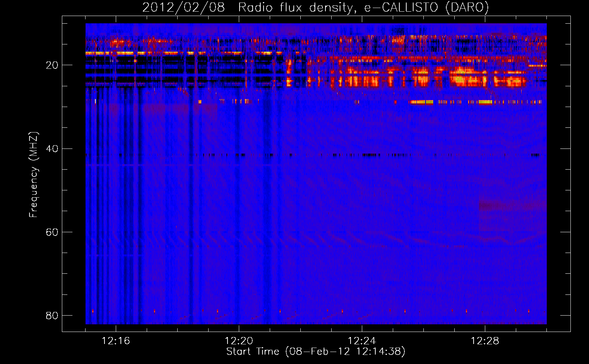The width and height of the screenshot is (589, 364).
Task: Click the brightest yellow burst near 12:27
Action: 464,77
